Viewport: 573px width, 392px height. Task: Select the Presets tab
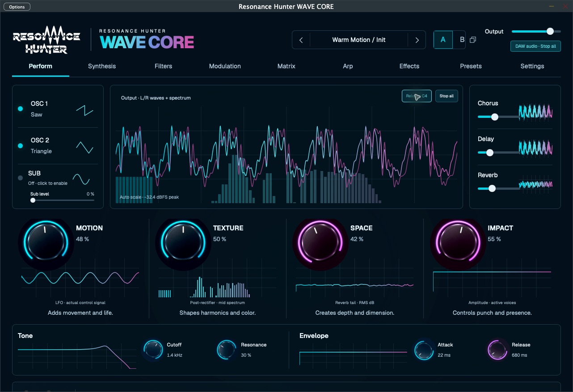point(471,66)
